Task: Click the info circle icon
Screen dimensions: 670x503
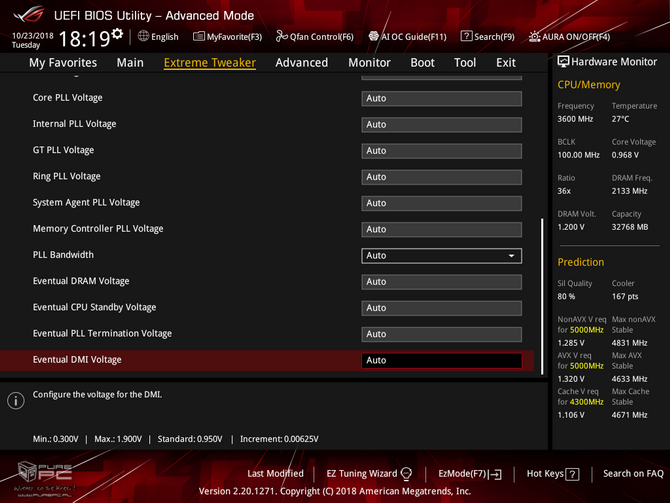Action: 16,400
